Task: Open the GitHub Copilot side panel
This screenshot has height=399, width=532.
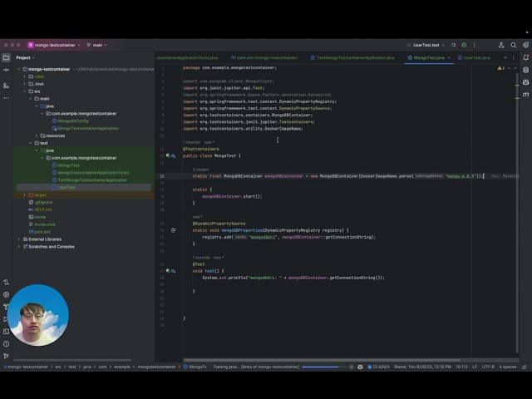Action: (526, 82)
